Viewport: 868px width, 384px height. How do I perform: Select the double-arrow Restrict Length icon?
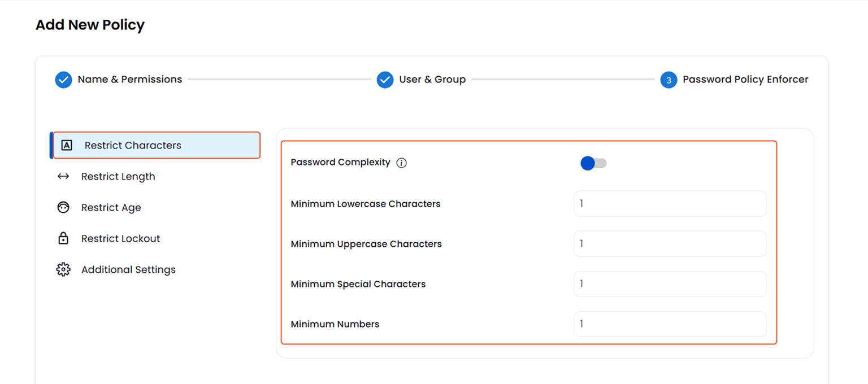coord(64,176)
